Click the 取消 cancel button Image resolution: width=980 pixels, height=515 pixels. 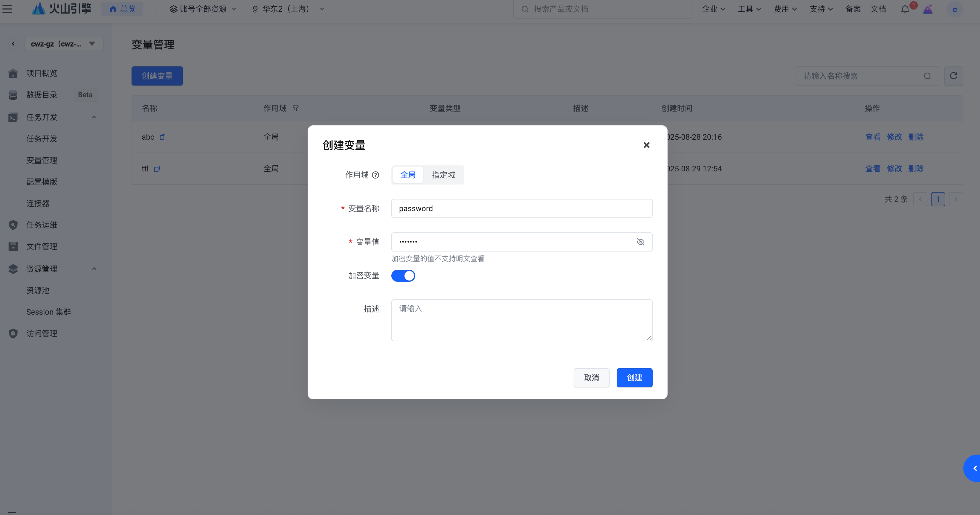click(591, 378)
